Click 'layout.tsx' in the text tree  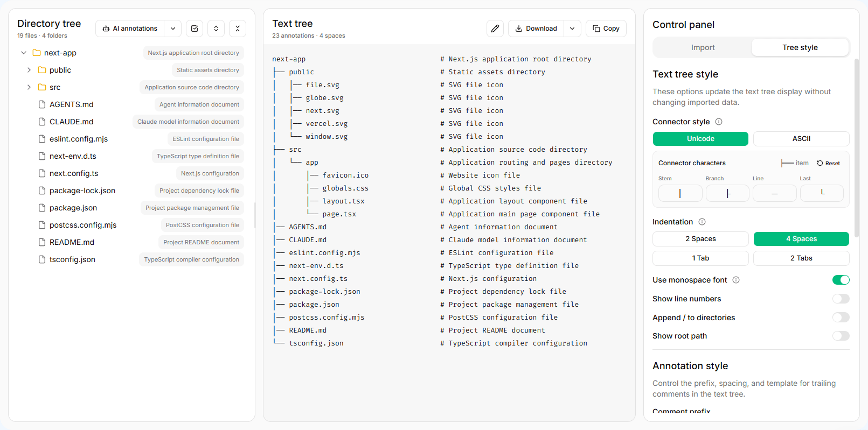343,201
